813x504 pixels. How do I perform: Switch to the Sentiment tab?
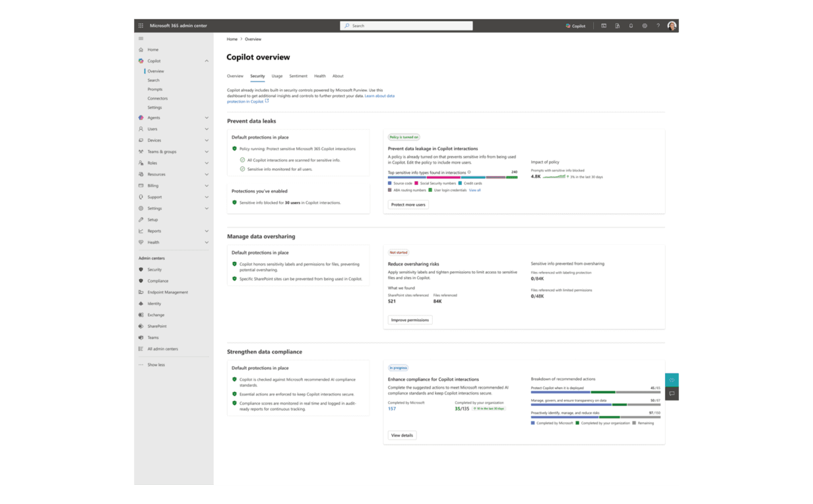298,77
